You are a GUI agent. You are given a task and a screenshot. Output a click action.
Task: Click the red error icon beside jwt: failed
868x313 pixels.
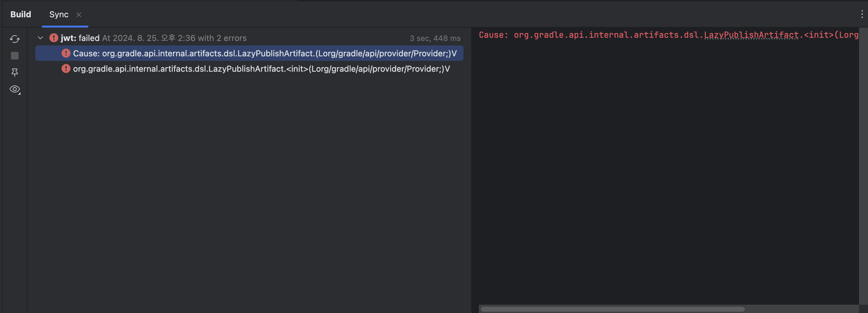54,38
